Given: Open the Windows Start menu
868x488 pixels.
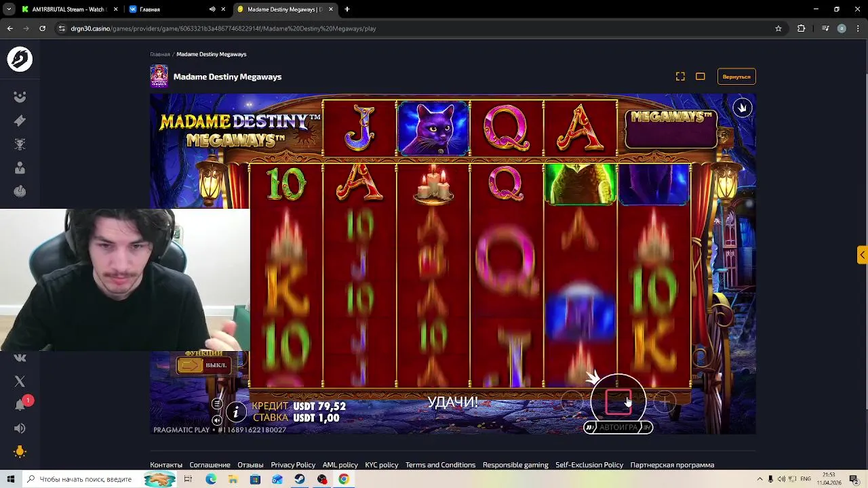Looking at the screenshot, I should tap(11, 479).
